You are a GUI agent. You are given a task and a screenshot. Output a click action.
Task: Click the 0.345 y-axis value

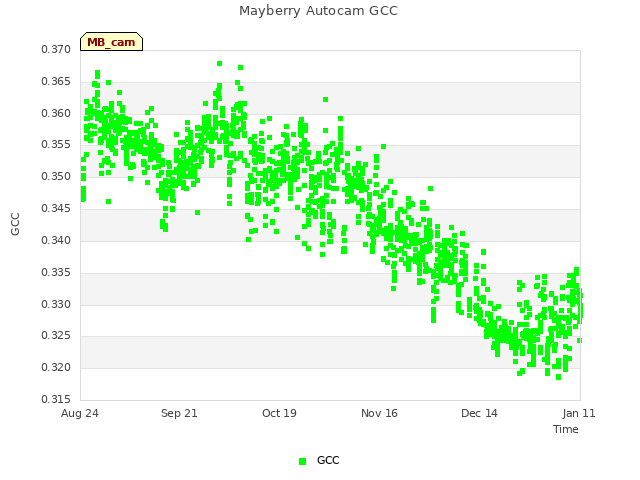click(x=56, y=208)
